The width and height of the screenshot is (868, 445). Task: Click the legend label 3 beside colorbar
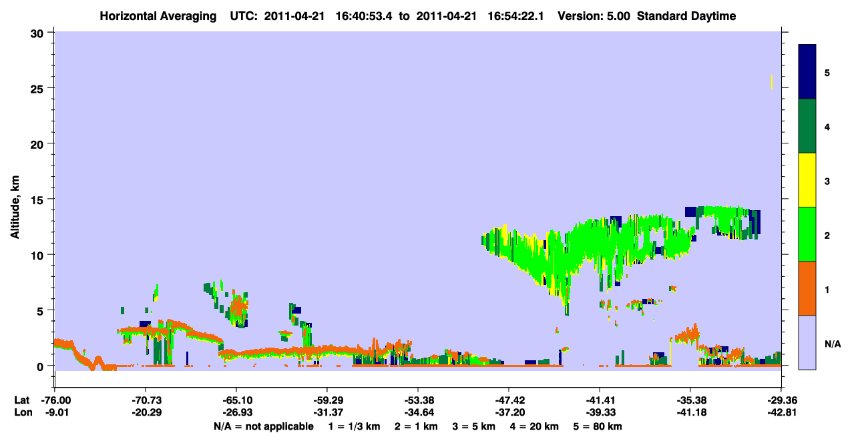tap(827, 180)
